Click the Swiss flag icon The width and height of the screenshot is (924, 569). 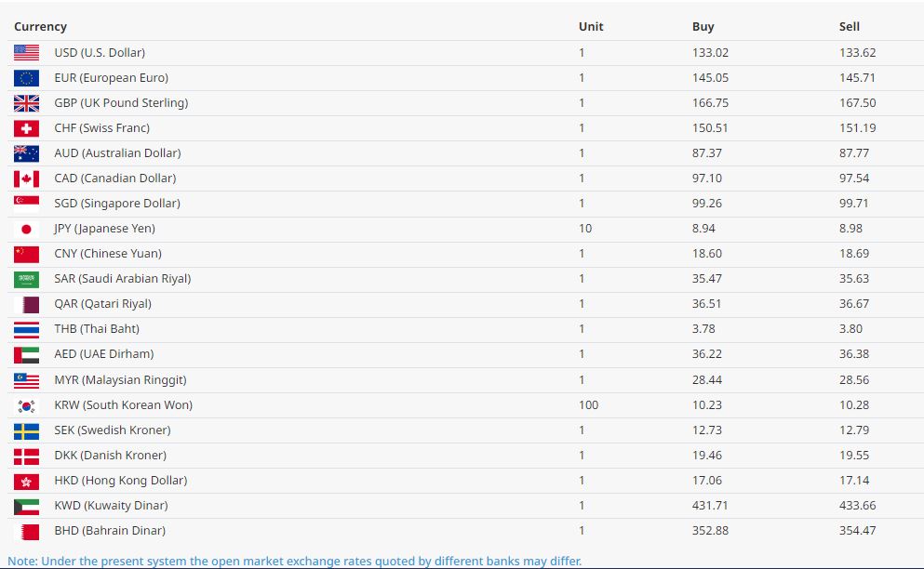[x=26, y=128]
